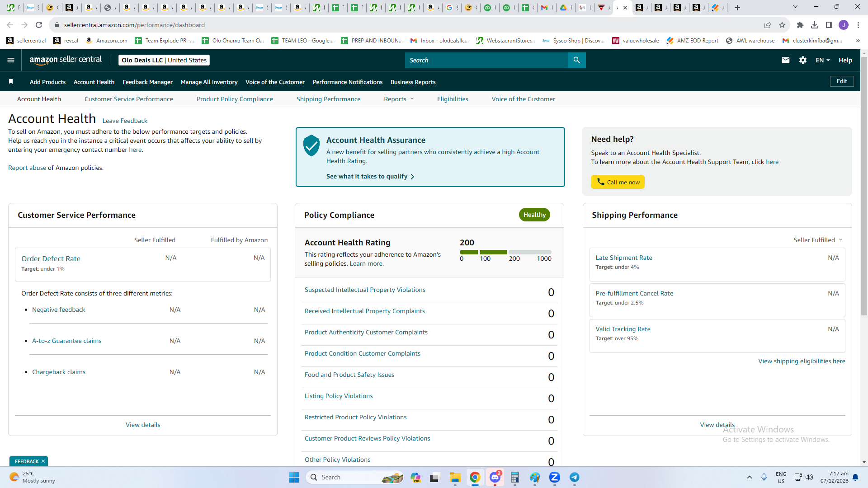Open Olo Deals LLC account switcher
The image size is (868, 488).
point(164,60)
